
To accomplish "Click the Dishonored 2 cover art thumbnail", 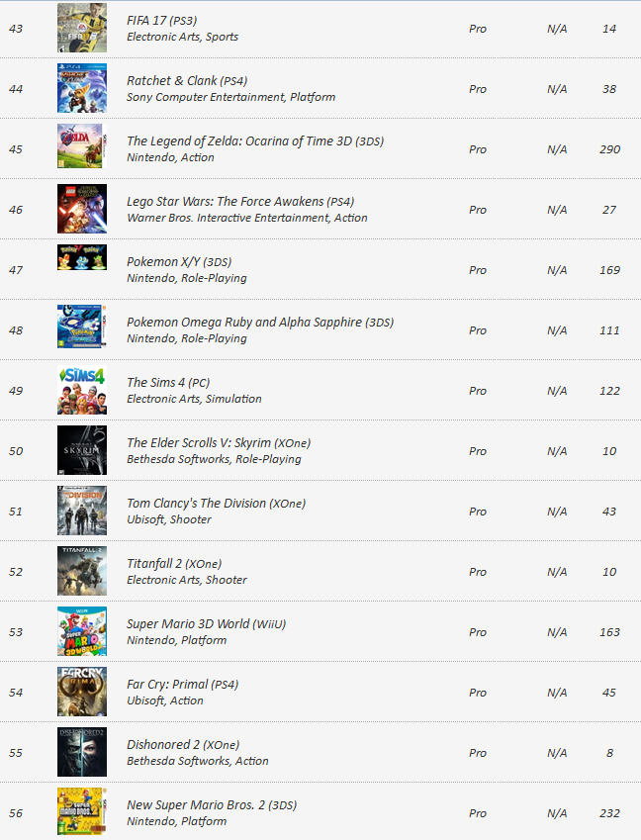I will (x=82, y=752).
